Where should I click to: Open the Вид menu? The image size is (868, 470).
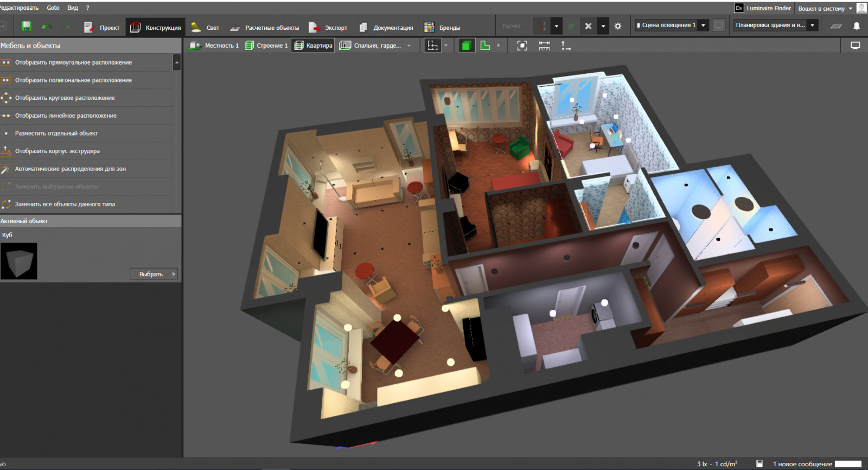pyautogui.click(x=73, y=8)
